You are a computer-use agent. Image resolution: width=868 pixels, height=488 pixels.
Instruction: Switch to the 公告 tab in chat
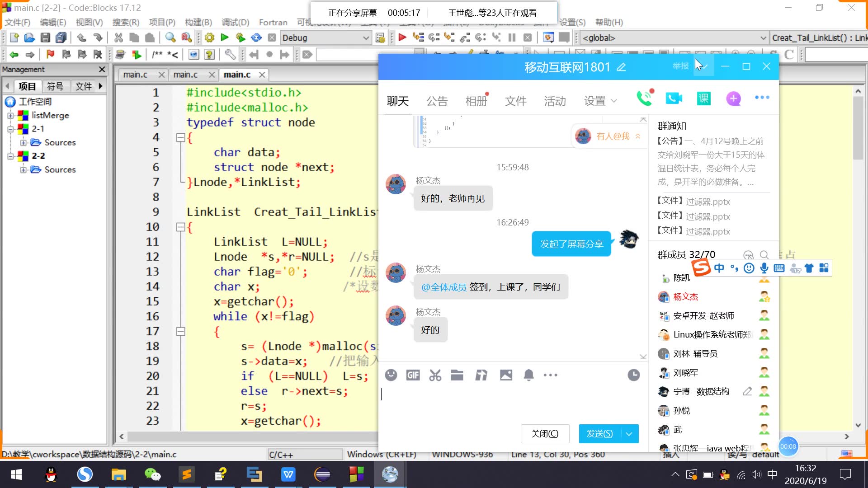coord(437,101)
